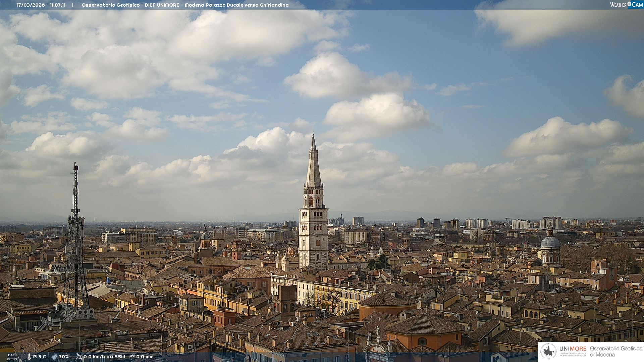
Task: Click the grey church dome at right
Action: 550,242
